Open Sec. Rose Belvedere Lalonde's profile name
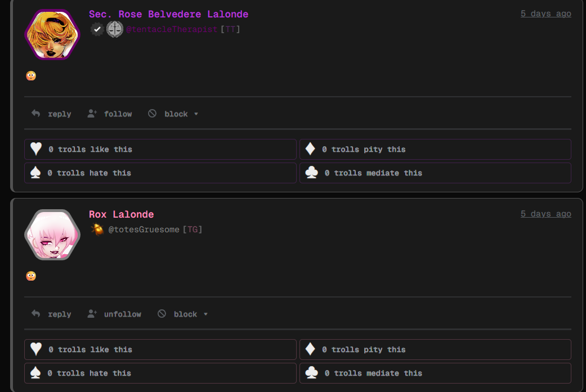The image size is (586, 392). click(168, 14)
